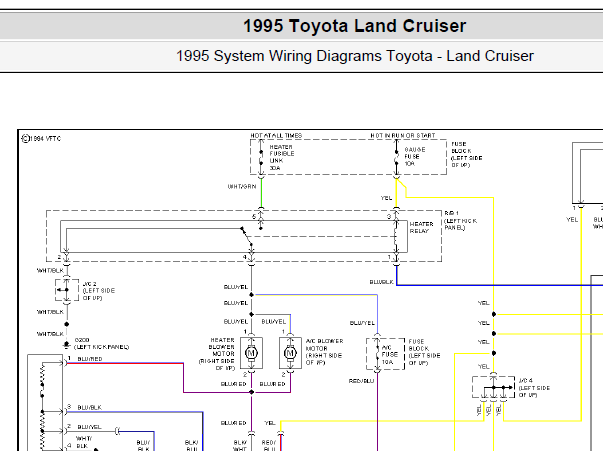The height and width of the screenshot is (451, 603).
Task: Select the "R/B 1 (LEFT KICK PANEL)" label
Action: (461, 220)
